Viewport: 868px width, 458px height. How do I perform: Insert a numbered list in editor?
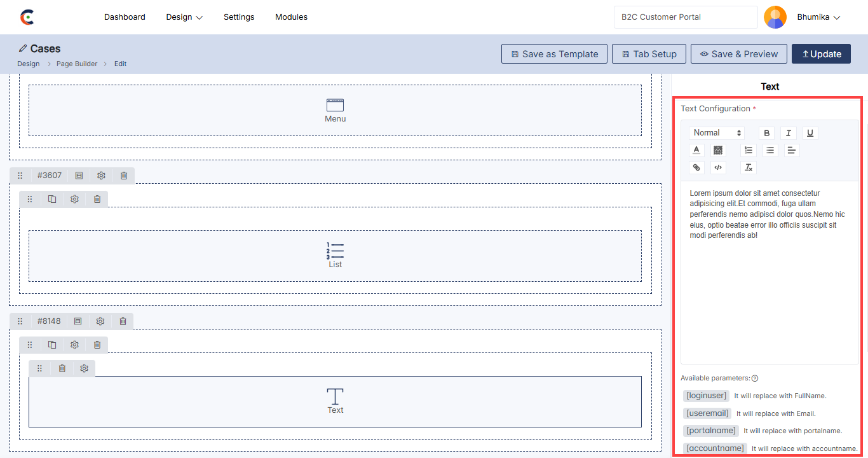pyautogui.click(x=749, y=151)
